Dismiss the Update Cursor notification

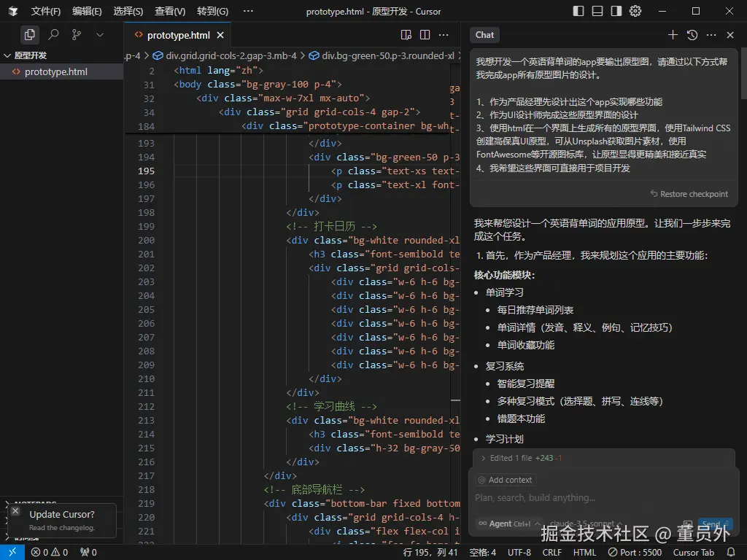coord(15,511)
